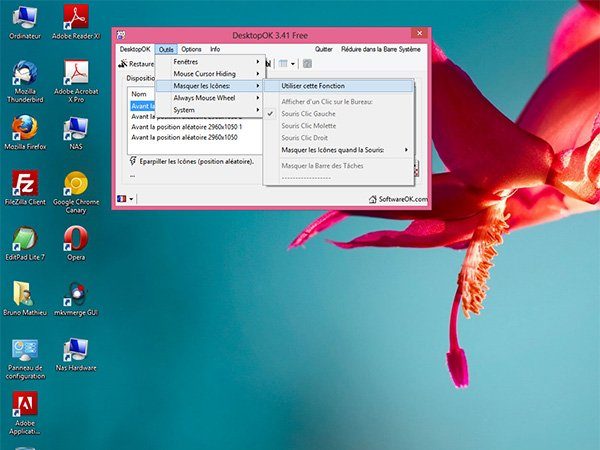Open the DesktopOK menu
This screenshot has height=450, width=600.
[x=135, y=49]
